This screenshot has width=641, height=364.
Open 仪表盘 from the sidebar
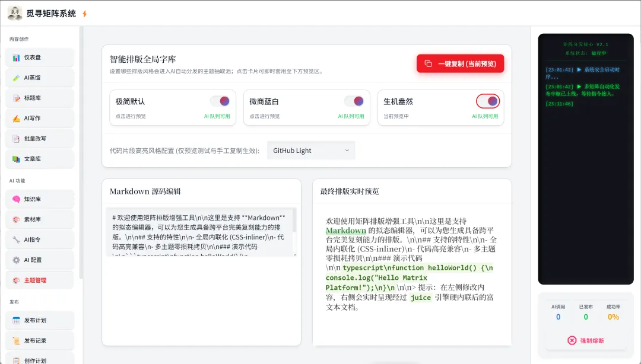(x=40, y=58)
